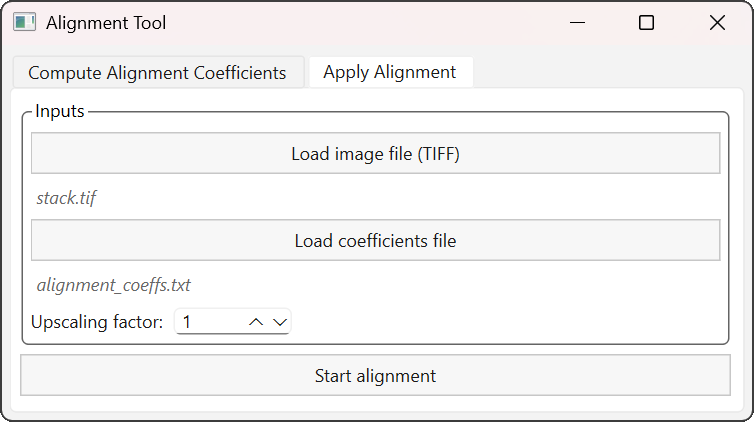Decrease the upscaling factor with down arrow
Screen dimensions: 754x422
(279, 322)
